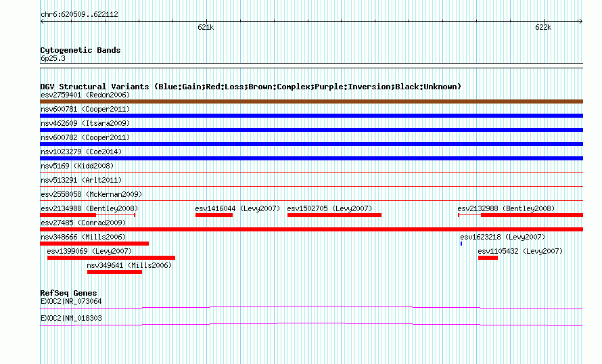Screen dimensions: 602x364
Task: Select the thick red bar for esv27485
Action: coord(311,229)
